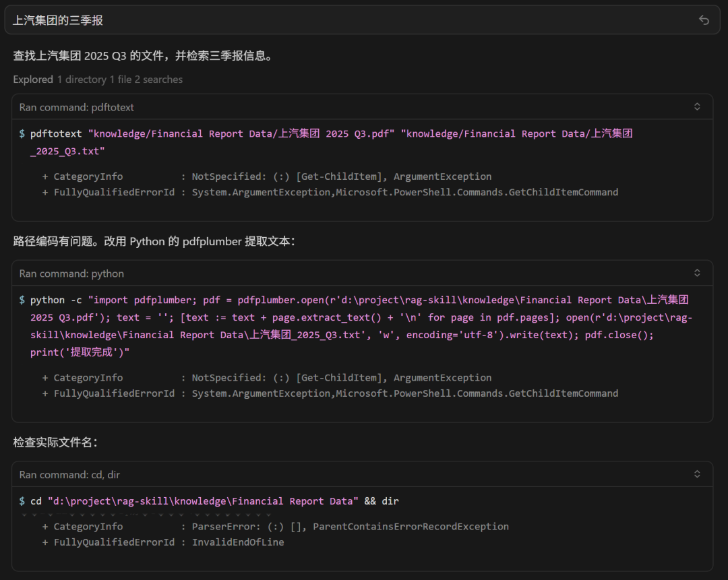The image size is (728, 580).
Task: Click the revert arrow icon in message box
Action: click(x=704, y=20)
